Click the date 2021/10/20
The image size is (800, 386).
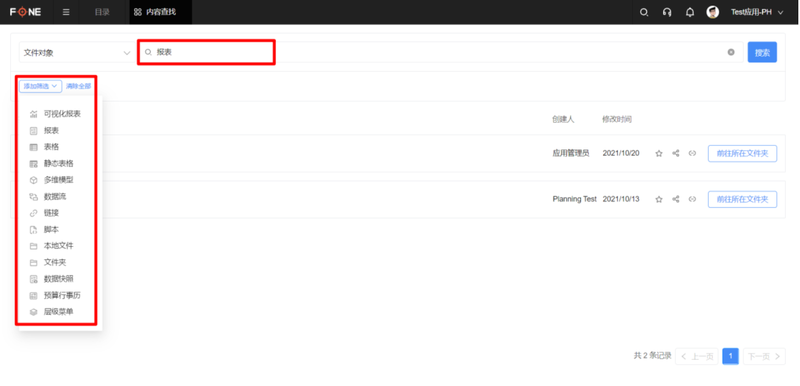point(621,153)
